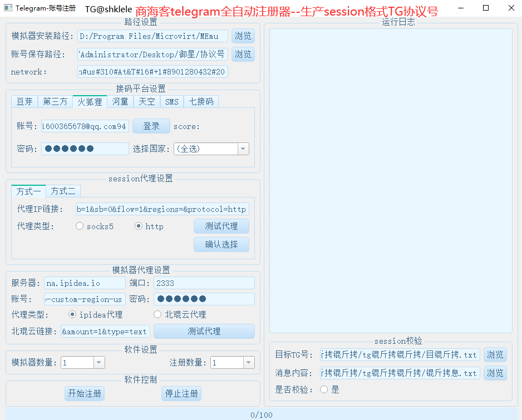Image resolution: width=522 pixels, height=420 pixels.
Task: Open the 七接码 platform tab
Action: pyautogui.click(x=201, y=101)
